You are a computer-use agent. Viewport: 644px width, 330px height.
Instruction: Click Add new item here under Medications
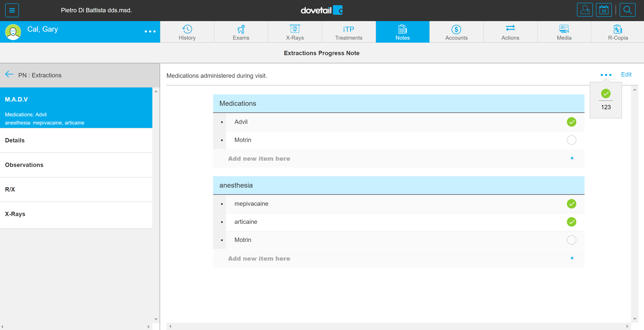coord(259,159)
